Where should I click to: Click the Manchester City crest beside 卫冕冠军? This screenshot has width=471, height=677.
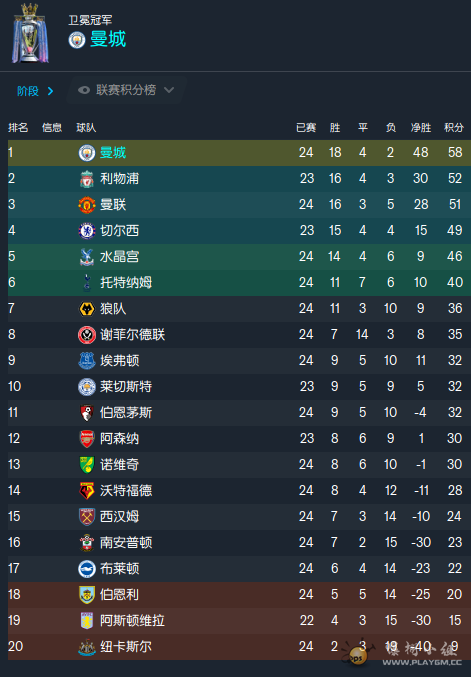tap(77, 40)
